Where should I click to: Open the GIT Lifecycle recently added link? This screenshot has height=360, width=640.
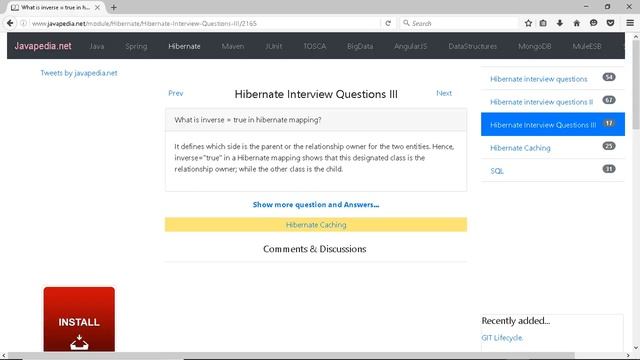502,338
